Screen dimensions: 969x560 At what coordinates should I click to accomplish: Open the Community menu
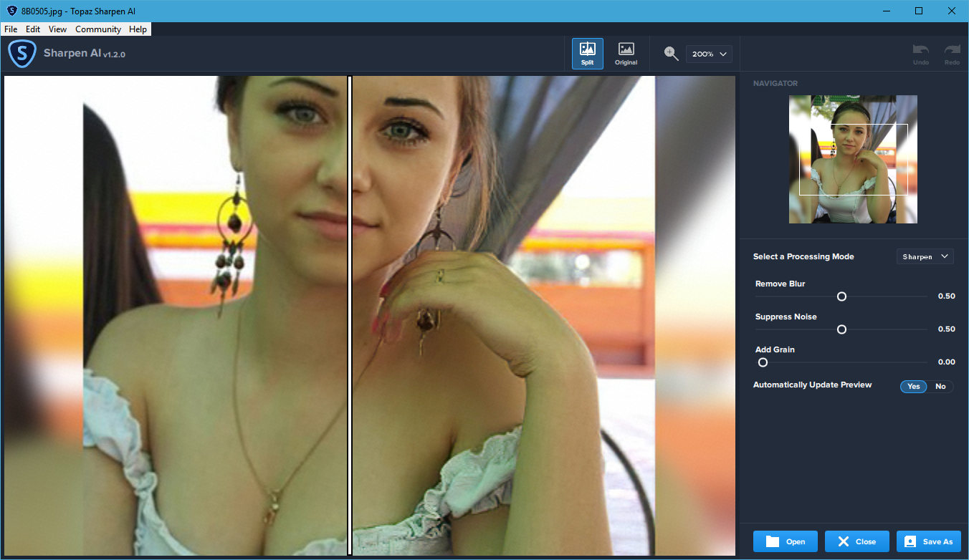click(98, 29)
